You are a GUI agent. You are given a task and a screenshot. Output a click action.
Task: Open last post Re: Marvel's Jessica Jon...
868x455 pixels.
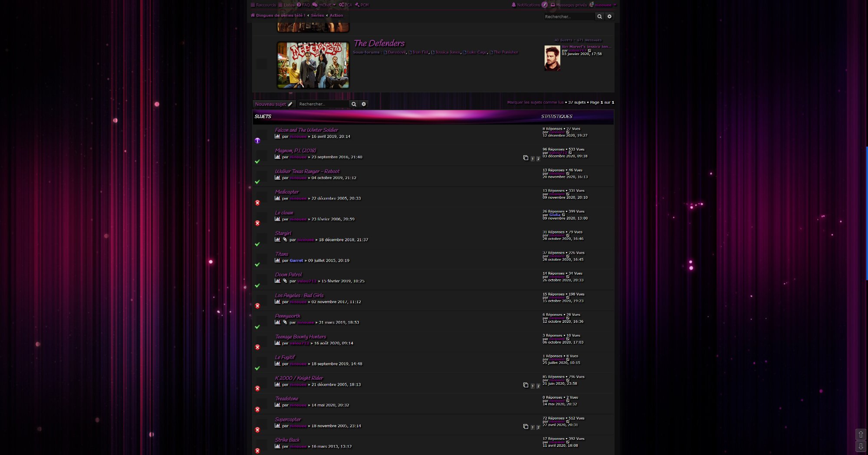586,46
